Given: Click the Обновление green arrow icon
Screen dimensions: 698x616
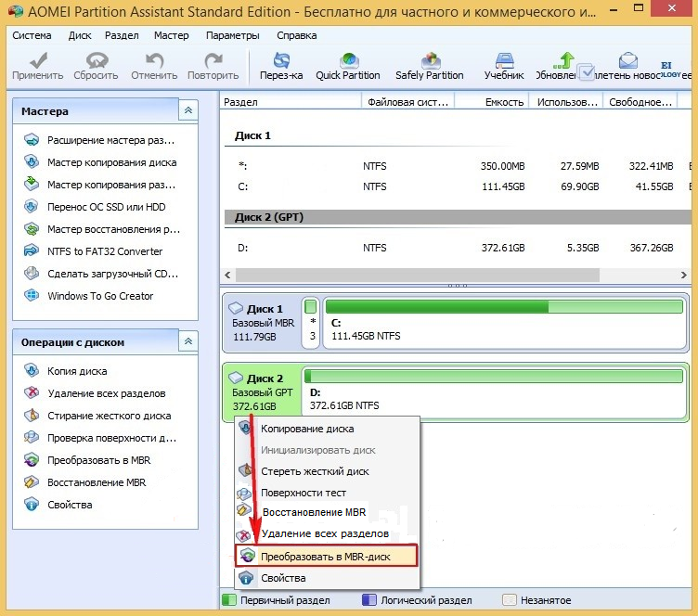Looking at the screenshot, I should pos(564,60).
